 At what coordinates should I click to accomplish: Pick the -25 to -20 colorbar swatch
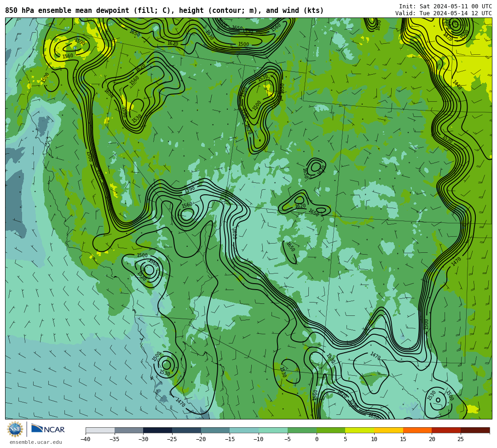tap(186, 430)
